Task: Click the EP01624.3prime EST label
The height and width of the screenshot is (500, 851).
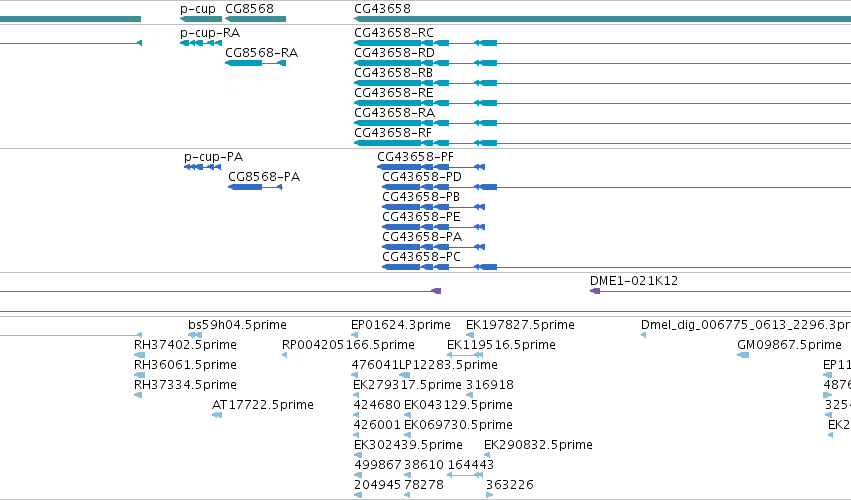Action: click(401, 325)
